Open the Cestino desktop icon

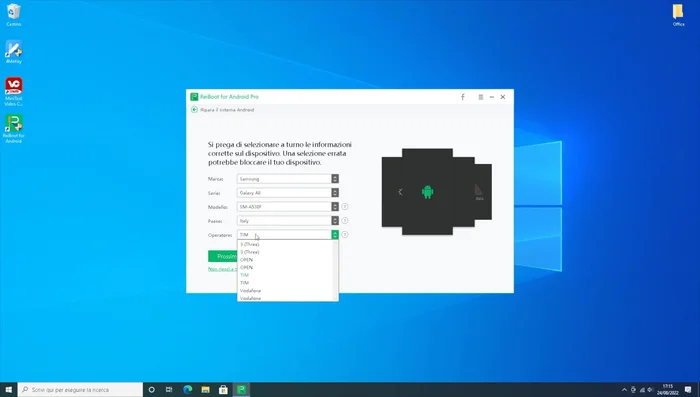(13, 15)
